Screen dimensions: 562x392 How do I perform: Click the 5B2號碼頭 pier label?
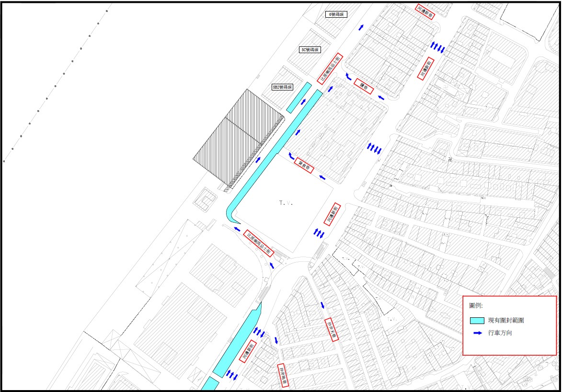coord(282,87)
